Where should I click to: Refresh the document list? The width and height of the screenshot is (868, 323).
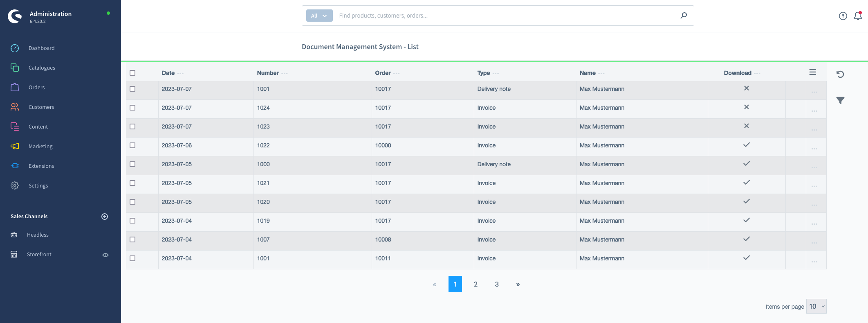[x=840, y=74]
